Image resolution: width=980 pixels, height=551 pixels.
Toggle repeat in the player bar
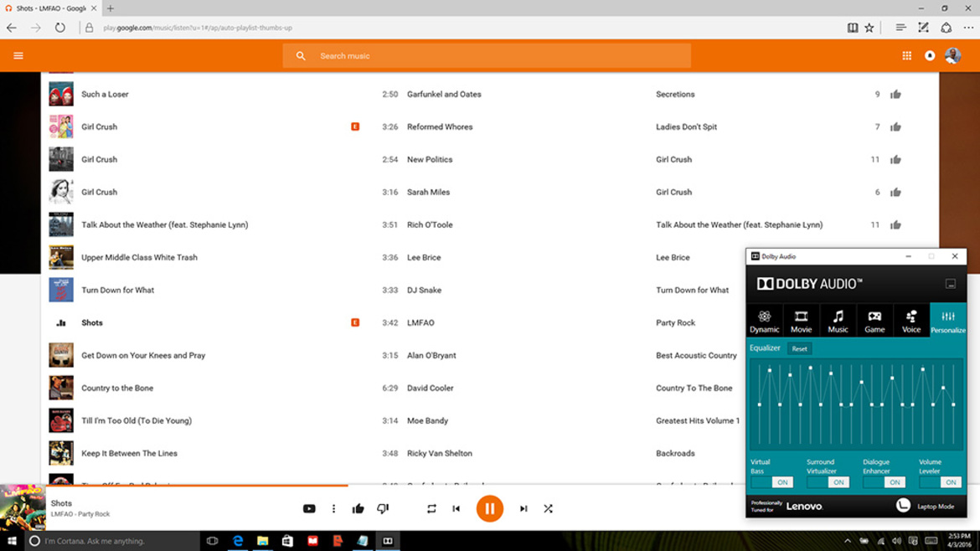coord(431,508)
